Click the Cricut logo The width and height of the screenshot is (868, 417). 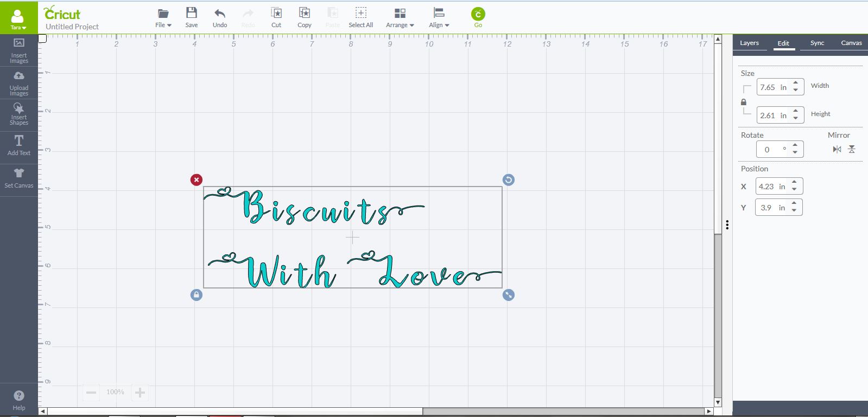pyautogui.click(x=62, y=13)
